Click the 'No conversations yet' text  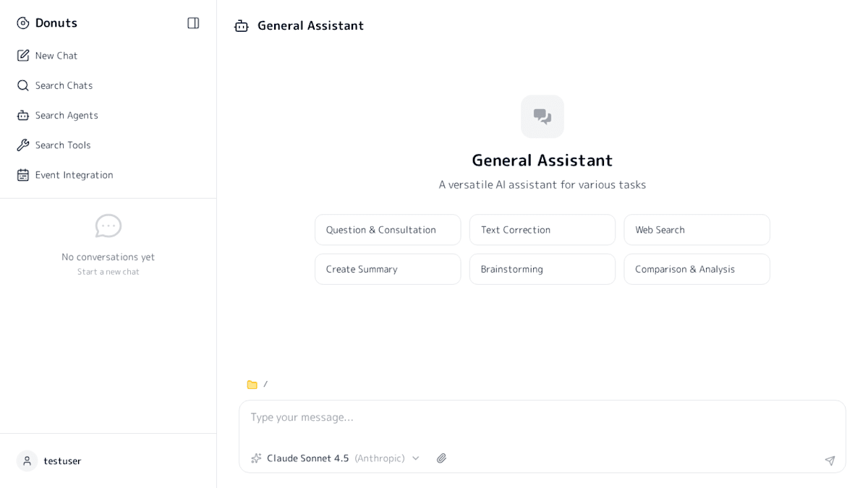pyautogui.click(x=109, y=257)
